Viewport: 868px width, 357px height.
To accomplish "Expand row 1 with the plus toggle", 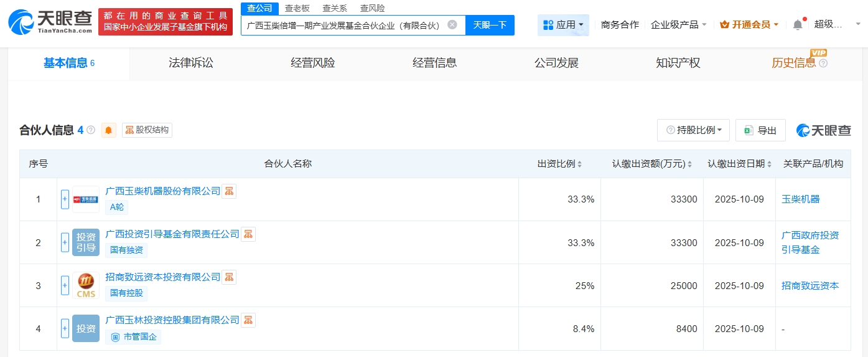I will [65, 199].
